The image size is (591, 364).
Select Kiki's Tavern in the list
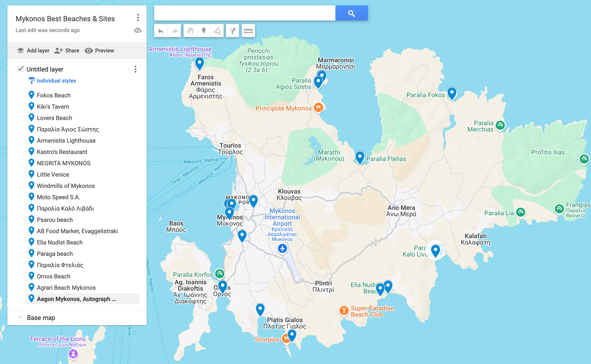click(83, 107)
